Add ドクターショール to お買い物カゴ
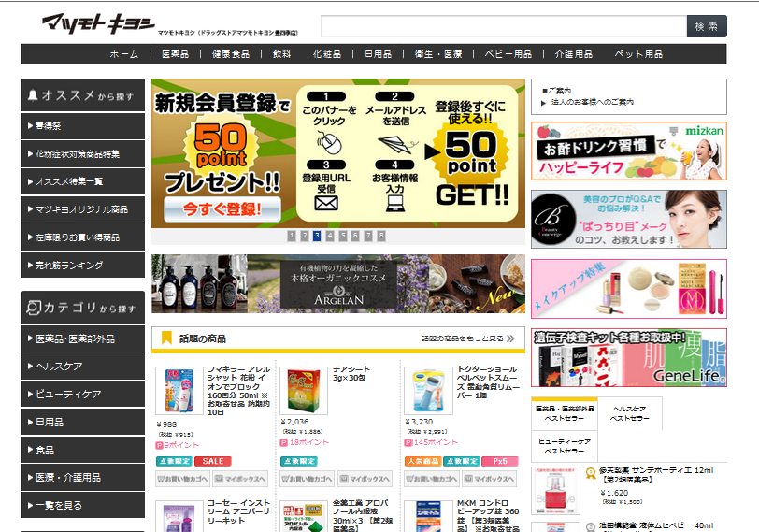759x532 pixels. pos(432,480)
